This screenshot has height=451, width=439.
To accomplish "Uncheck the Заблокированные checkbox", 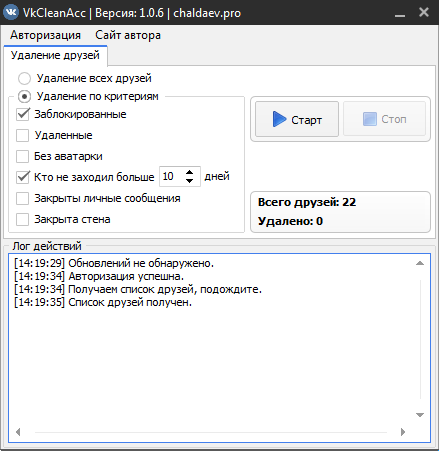I will coord(23,114).
